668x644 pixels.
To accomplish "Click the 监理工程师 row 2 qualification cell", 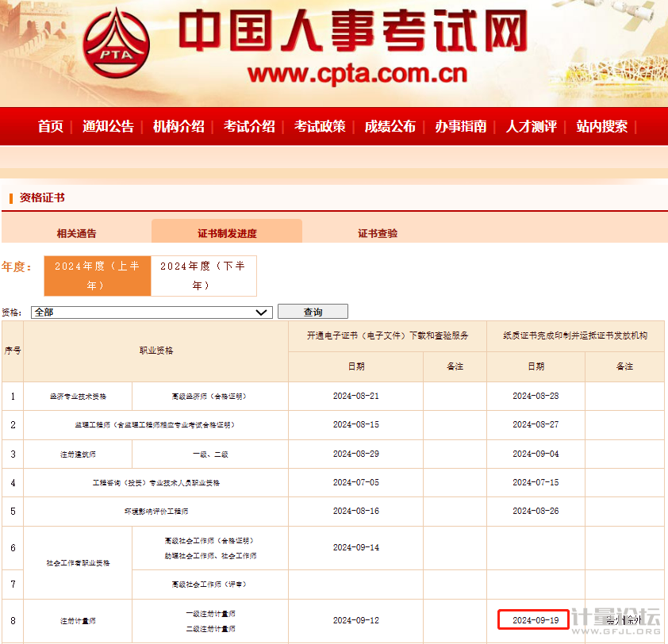I will pyautogui.click(x=156, y=425).
